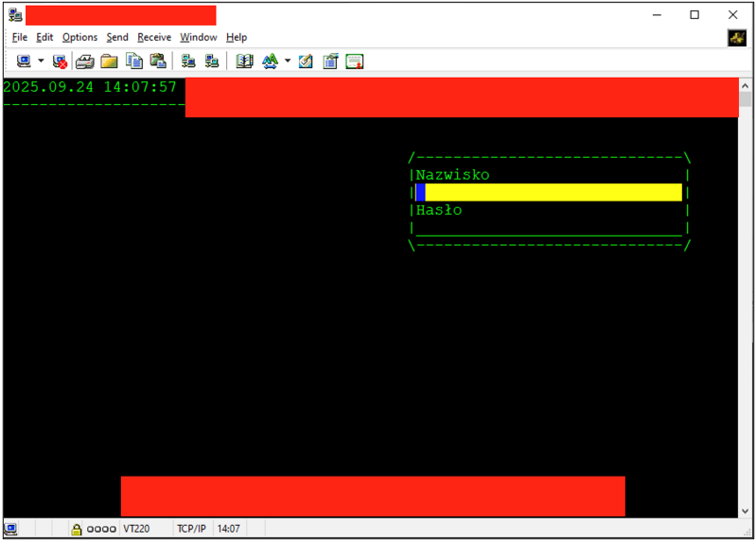Click the Hasło password field line
The width and height of the screenshot is (756, 541).
(549, 228)
